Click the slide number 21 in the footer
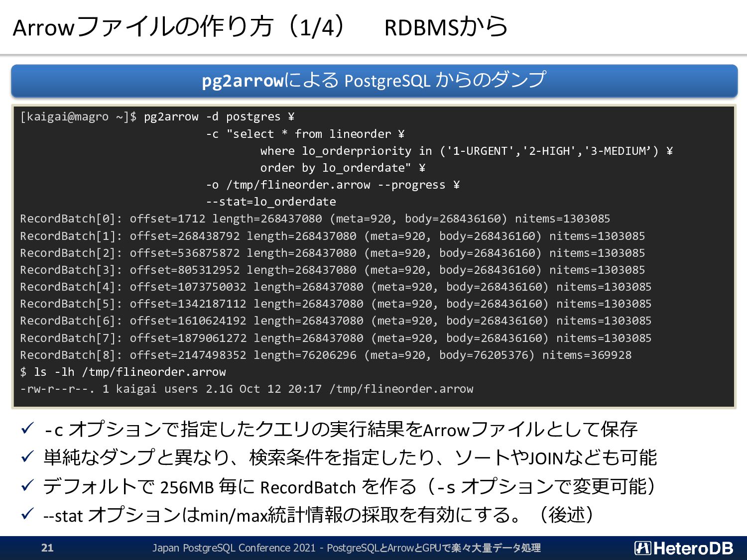 click(x=47, y=548)
